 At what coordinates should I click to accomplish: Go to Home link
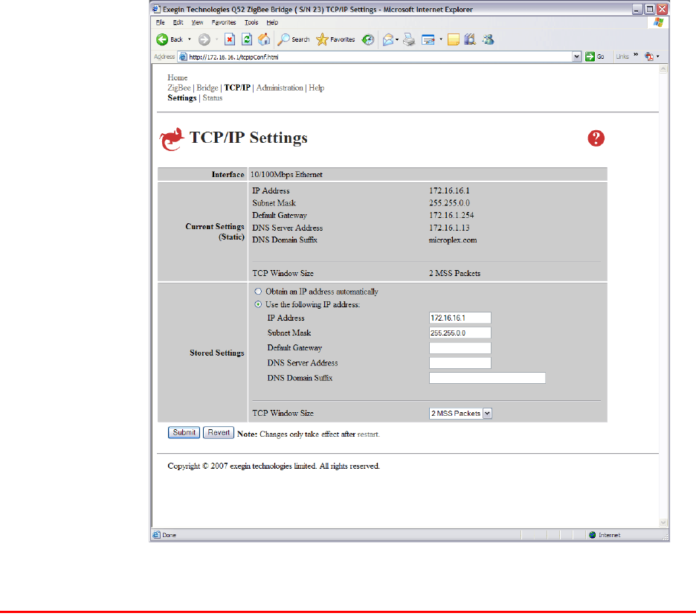pos(178,77)
